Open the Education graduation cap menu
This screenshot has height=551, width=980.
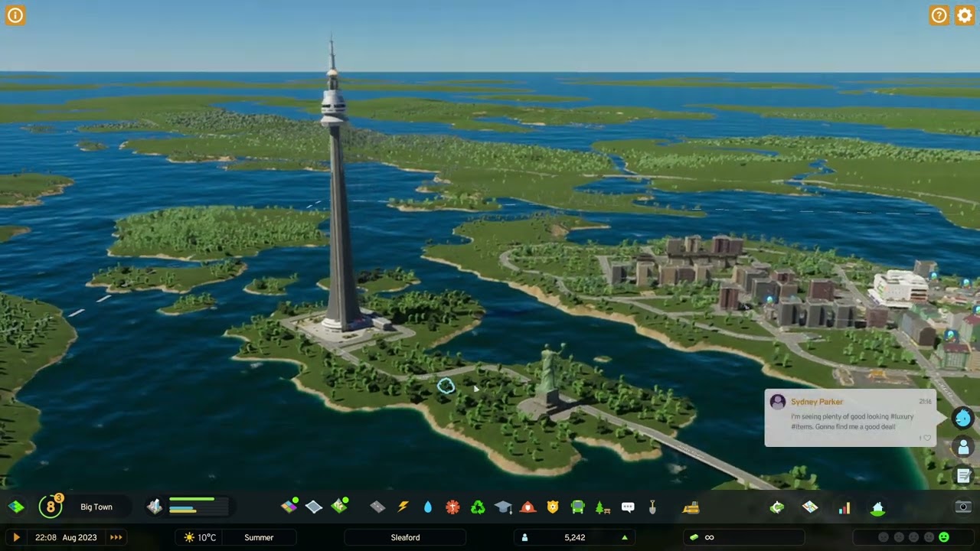coord(503,507)
